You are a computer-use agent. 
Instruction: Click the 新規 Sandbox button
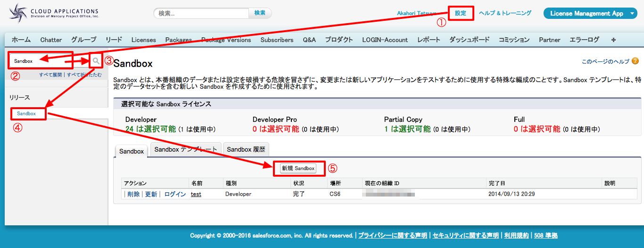coord(298,168)
